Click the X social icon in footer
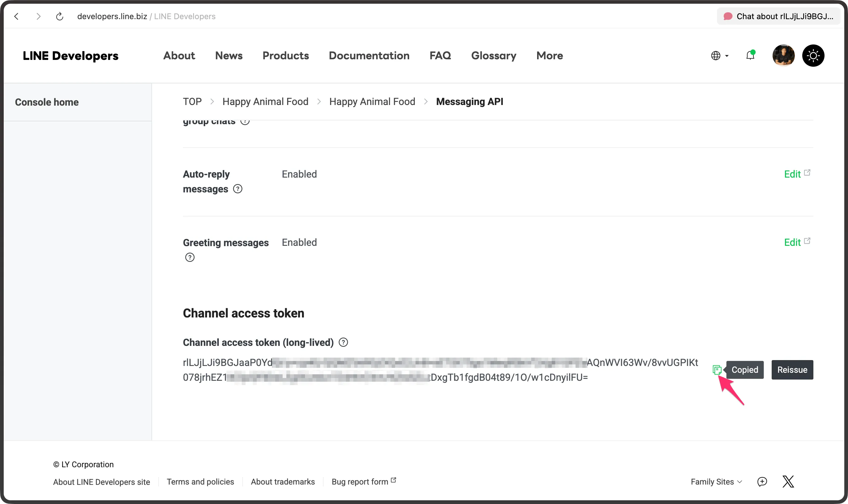Screen dimensions: 848x504 click(788, 481)
